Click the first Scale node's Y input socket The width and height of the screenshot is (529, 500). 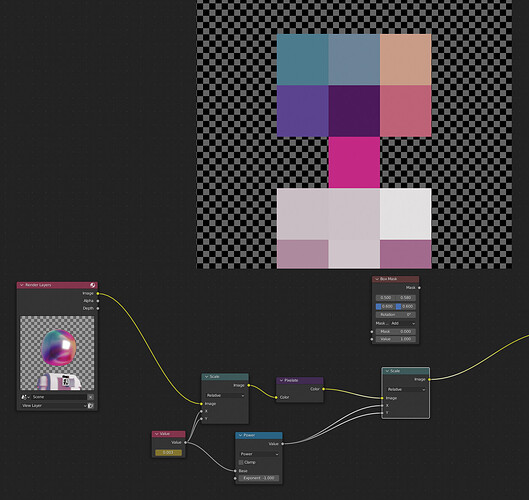[x=201, y=419]
